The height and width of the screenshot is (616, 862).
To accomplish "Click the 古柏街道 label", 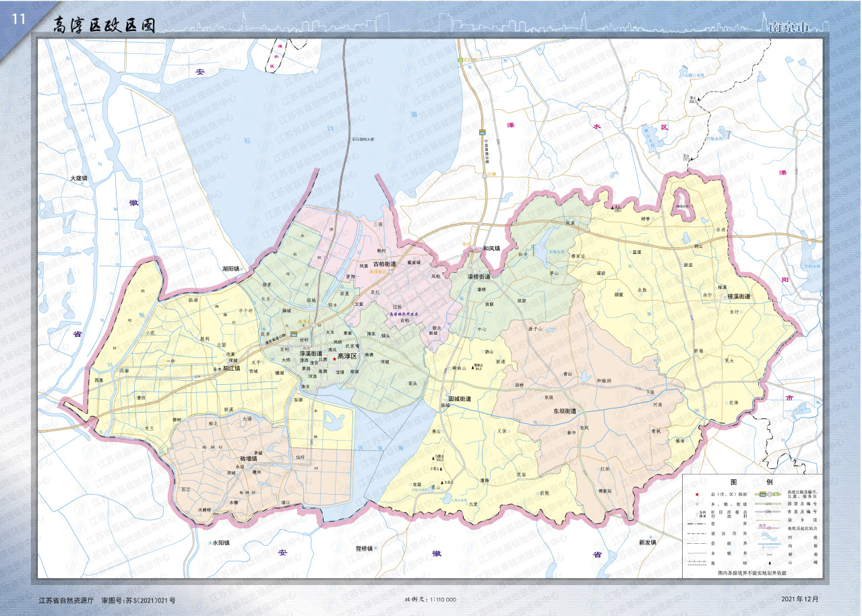I will [385, 264].
